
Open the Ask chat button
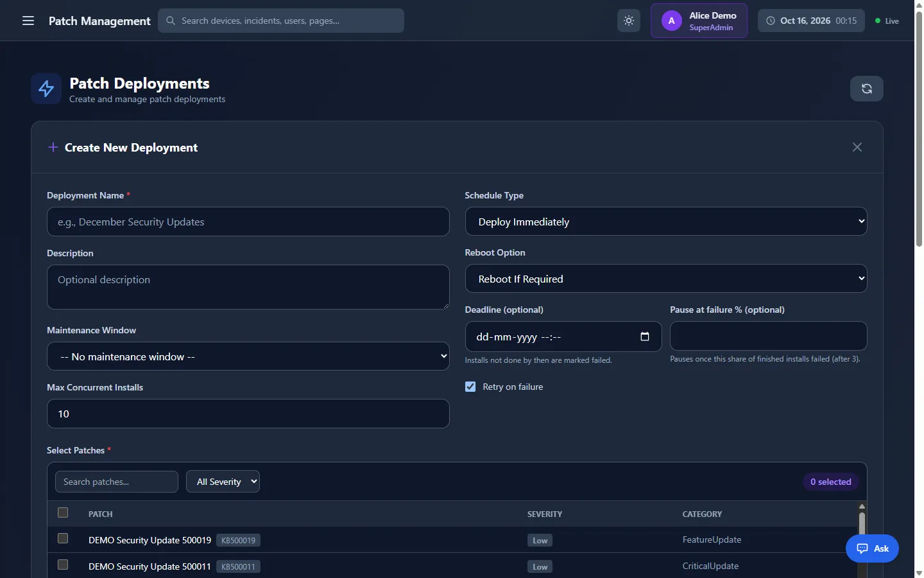(x=872, y=548)
